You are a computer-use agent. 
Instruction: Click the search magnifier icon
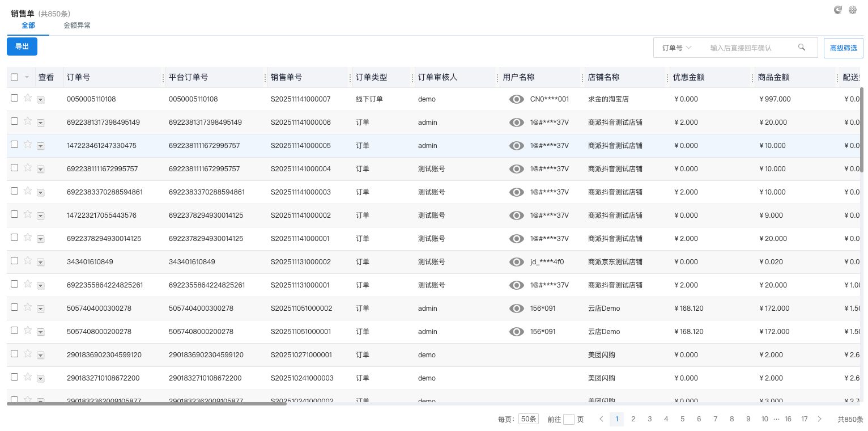coord(802,48)
